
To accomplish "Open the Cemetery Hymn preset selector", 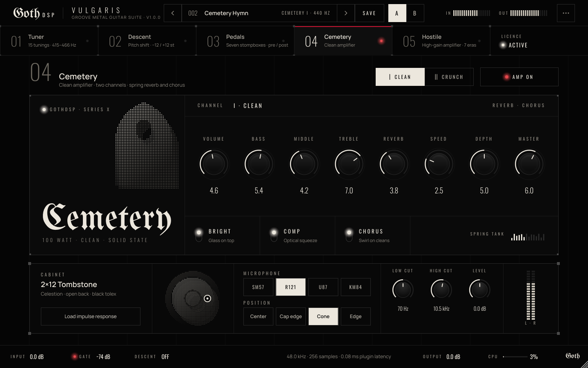I will (x=259, y=13).
